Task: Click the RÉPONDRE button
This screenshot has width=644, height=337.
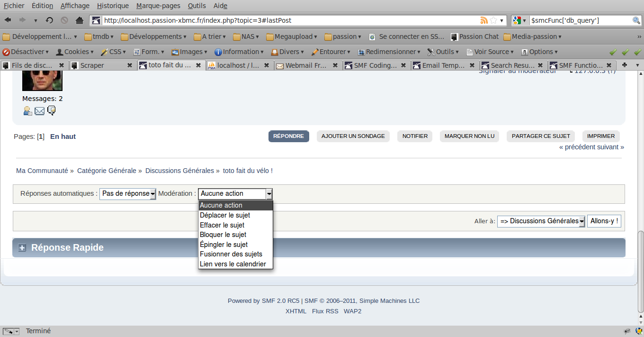Action: [x=288, y=136]
